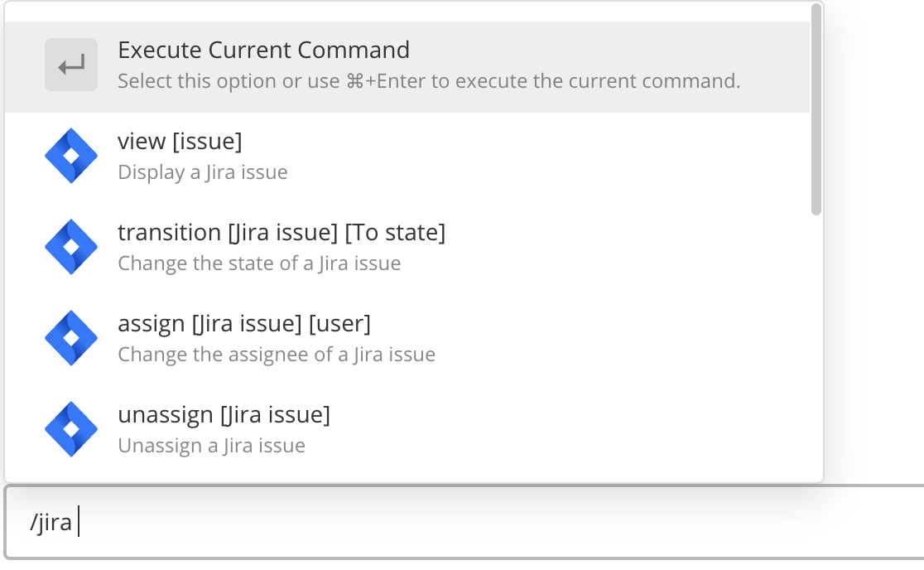Click inside the /jira command input field

pos(331,521)
